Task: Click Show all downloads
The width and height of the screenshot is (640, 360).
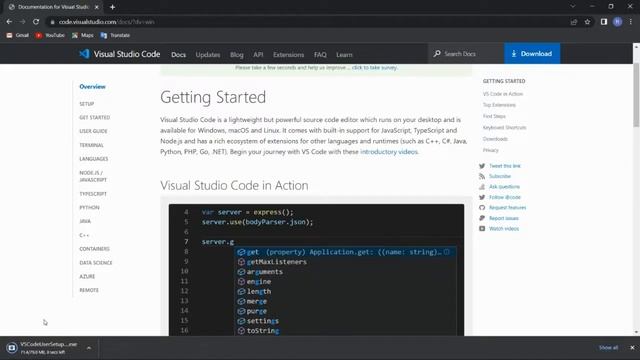Action: 608,348
